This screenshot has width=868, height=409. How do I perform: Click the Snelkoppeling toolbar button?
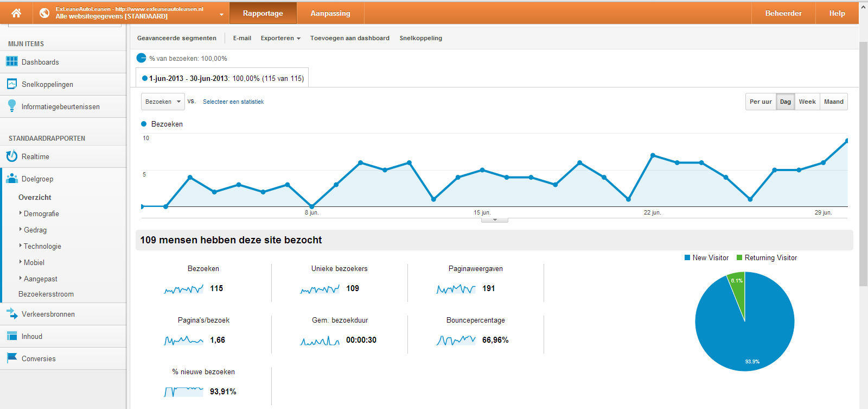tap(421, 38)
